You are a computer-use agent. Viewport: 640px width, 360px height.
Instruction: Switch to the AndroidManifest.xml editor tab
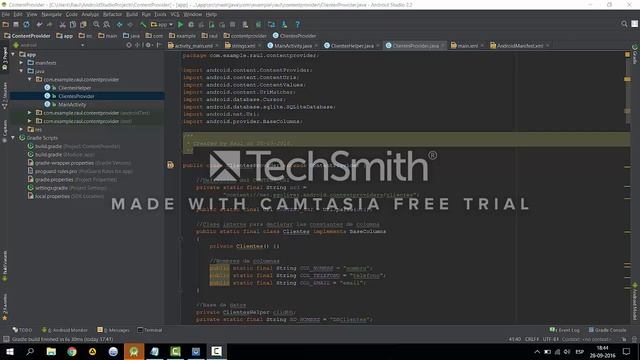click(520, 46)
